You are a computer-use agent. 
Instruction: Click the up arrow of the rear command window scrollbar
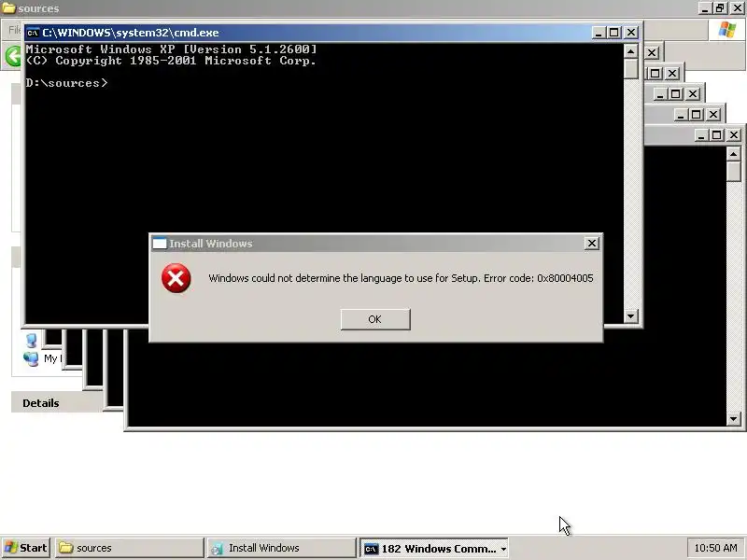pyautogui.click(x=734, y=154)
